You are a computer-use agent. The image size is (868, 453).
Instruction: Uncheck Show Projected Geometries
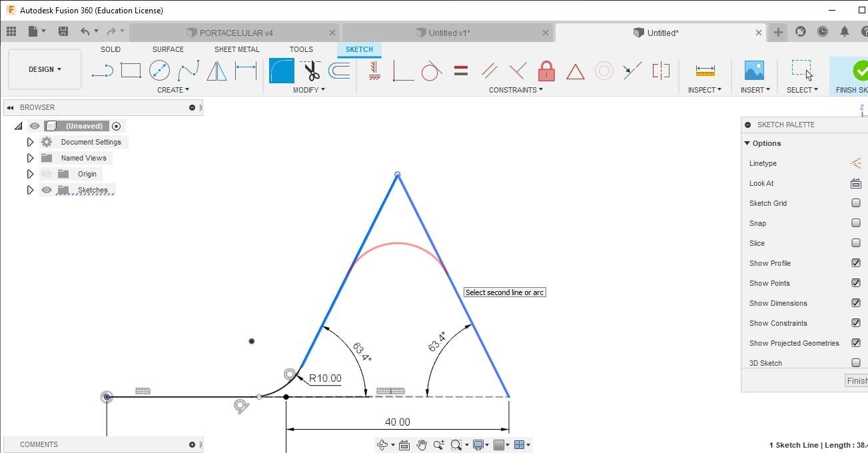856,343
